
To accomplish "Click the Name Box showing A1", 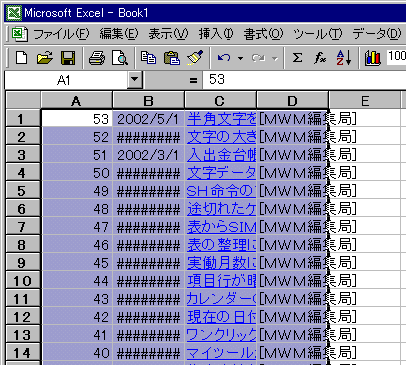I will click(67, 80).
